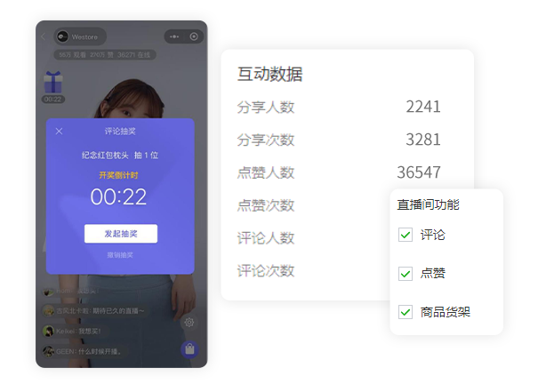The height and width of the screenshot is (392, 538).
Task: Open the shopping bag product shelf
Action: pos(189,349)
